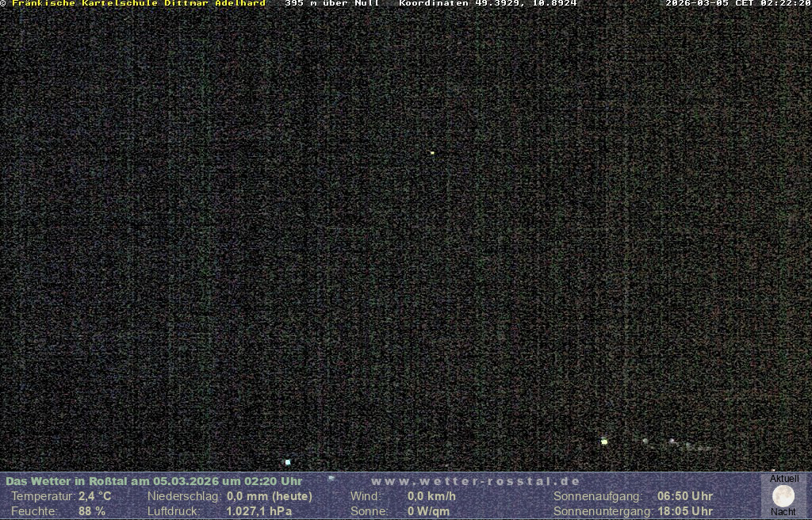Click the 'Aktuell' label above the moon
Image resolution: width=812 pixels, height=520 pixels.
coord(784,479)
